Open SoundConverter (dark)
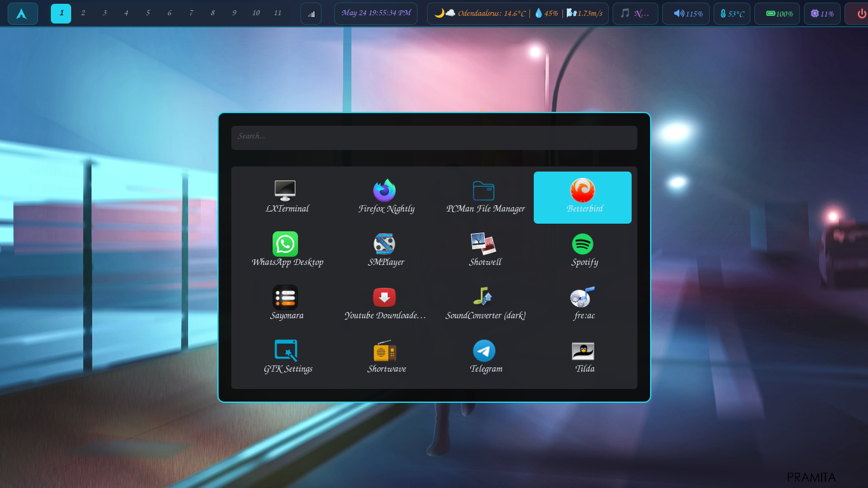Viewport: 868px width, 488px height. 485,304
